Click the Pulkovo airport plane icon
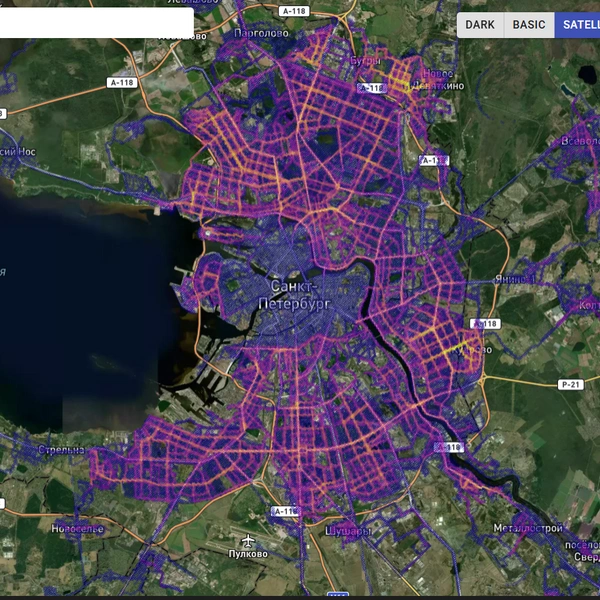The height and width of the screenshot is (600, 600). (x=241, y=539)
